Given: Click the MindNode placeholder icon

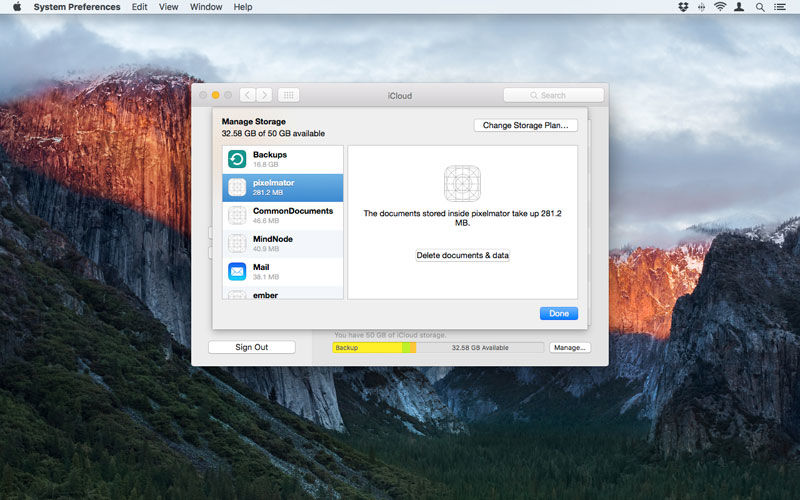Looking at the screenshot, I should point(237,243).
